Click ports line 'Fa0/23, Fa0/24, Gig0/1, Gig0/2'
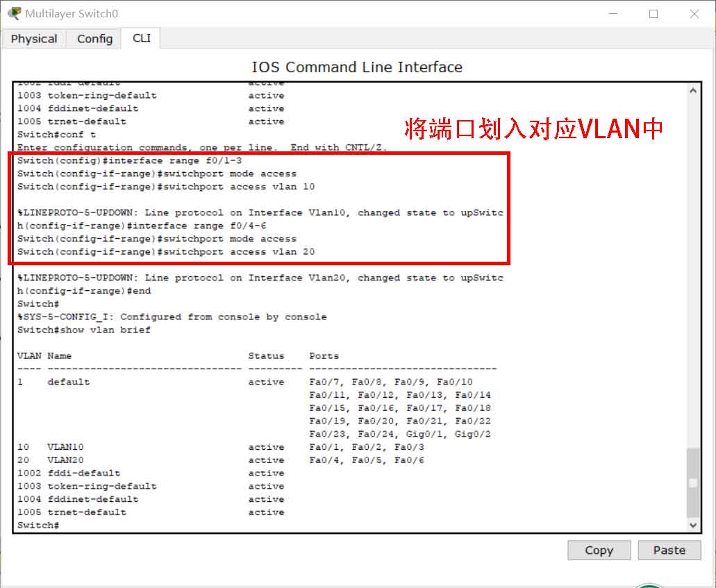This screenshot has height=588, width=716. tap(399, 434)
